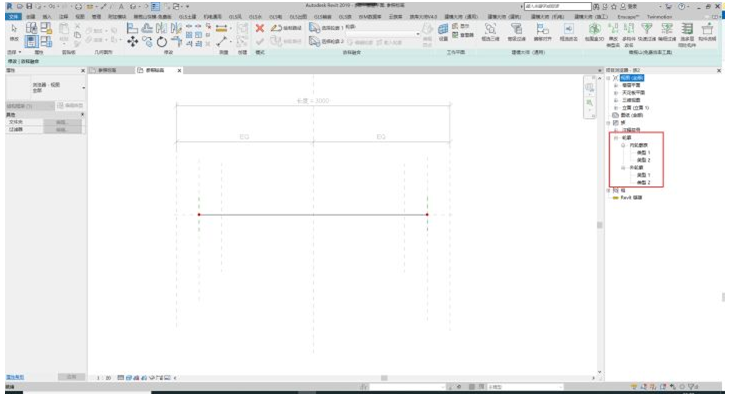Click the star favorites icon in title bar
This screenshot has width=736, height=399.
613,7
